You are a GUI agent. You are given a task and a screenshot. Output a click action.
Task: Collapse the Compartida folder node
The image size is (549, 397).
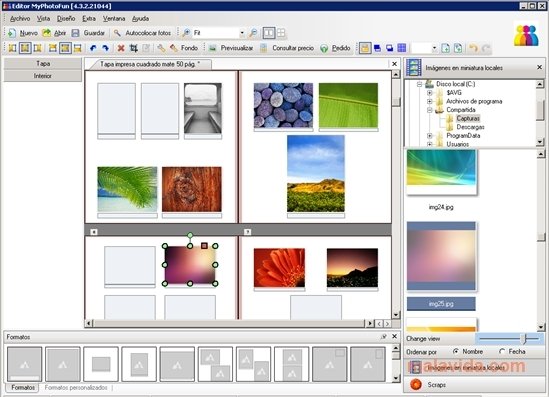pyautogui.click(x=430, y=110)
